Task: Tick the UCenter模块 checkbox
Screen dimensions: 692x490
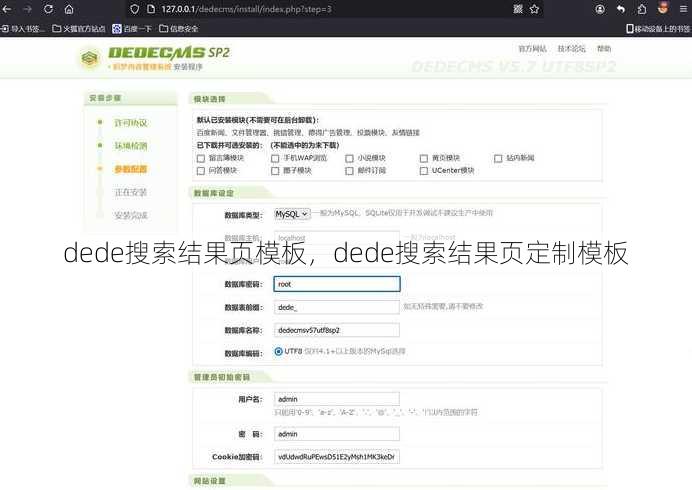Action: point(424,170)
